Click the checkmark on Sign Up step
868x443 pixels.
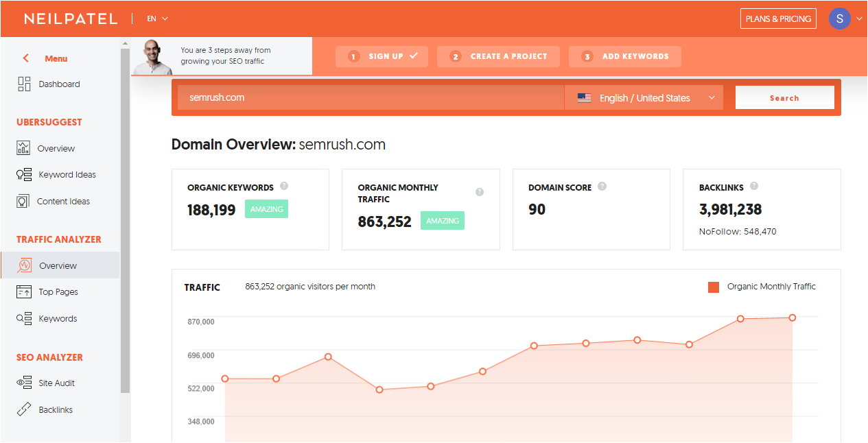tap(413, 56)
